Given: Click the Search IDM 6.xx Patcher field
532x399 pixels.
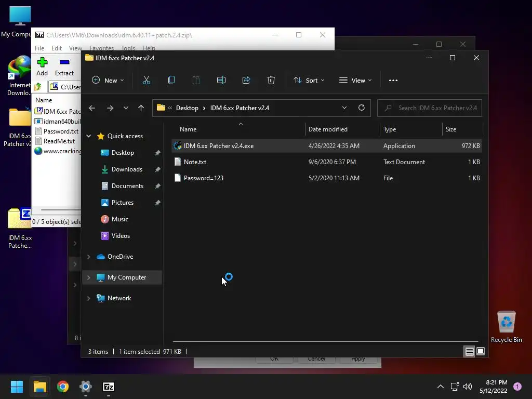Looking at the screenshot, I should [430, 108].
